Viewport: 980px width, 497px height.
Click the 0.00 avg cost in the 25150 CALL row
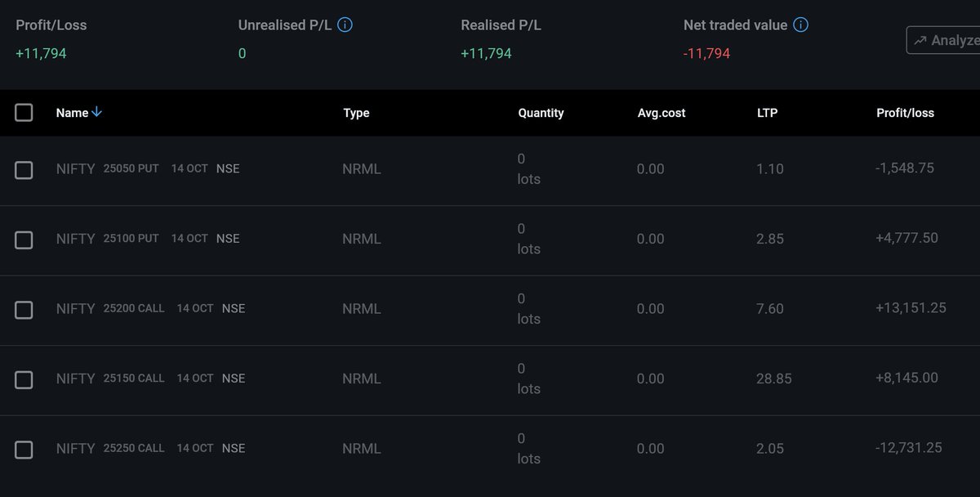point(651,378)
